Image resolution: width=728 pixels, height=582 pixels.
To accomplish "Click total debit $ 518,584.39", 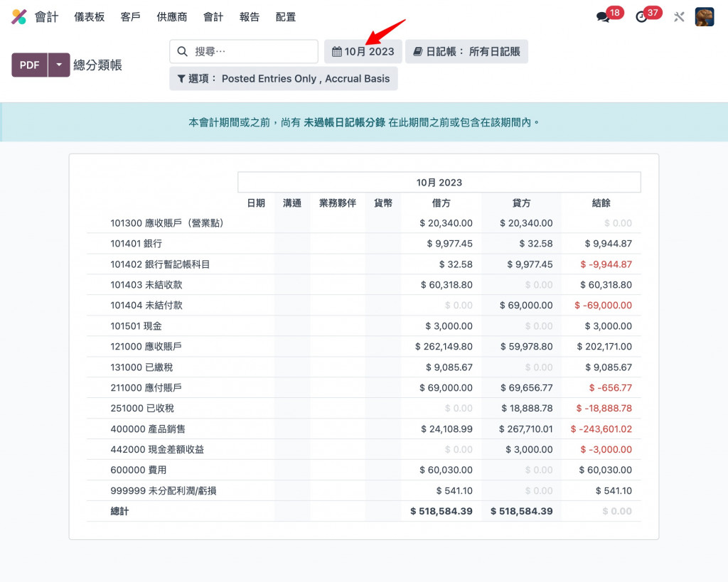I will coord(441,512).
